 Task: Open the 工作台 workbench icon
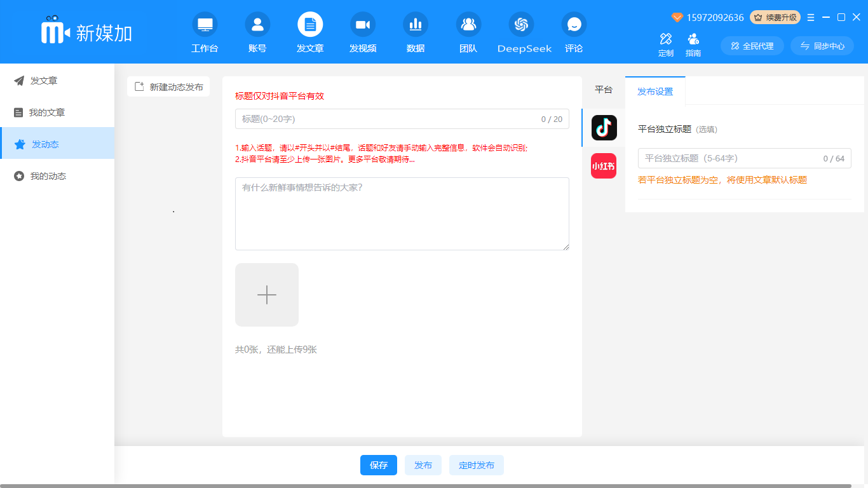[x=205, y=25]
